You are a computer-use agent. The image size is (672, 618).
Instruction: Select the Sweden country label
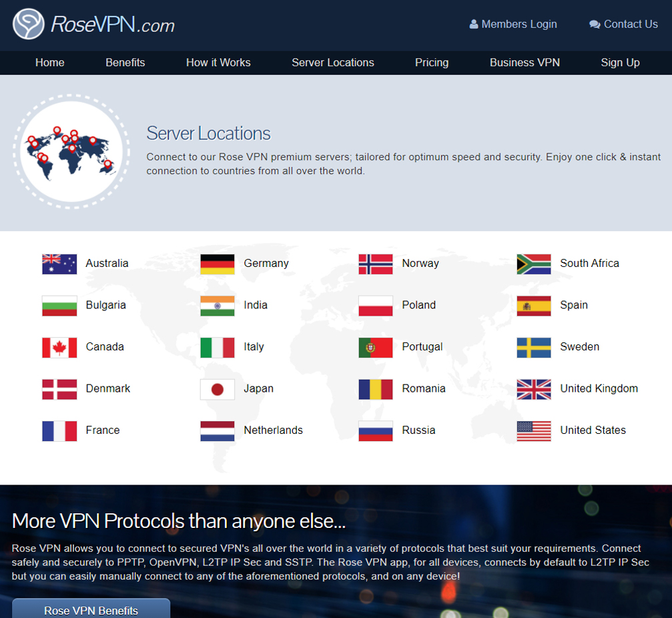tap(579, 347)
